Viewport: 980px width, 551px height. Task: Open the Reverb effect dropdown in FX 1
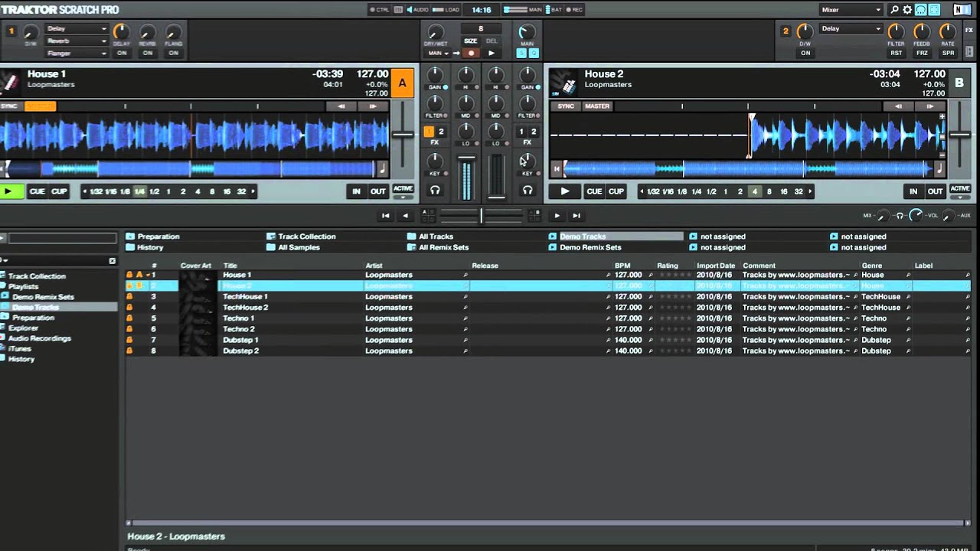(x=77, y=41)
